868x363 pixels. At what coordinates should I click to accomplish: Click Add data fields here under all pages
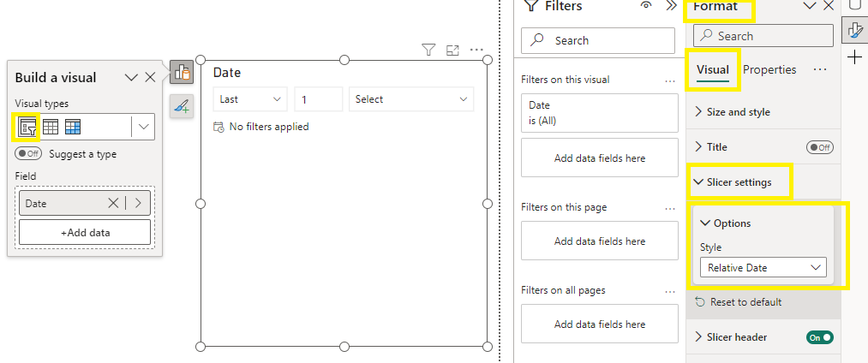tap(600, 324)
